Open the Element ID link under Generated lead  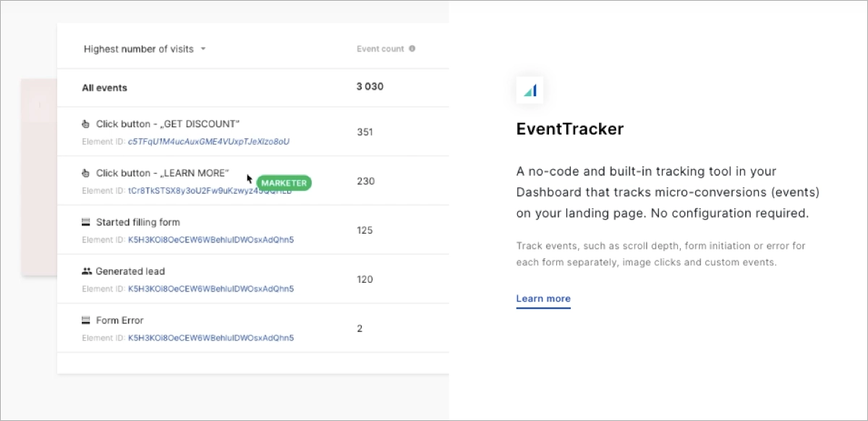(210, 289)
